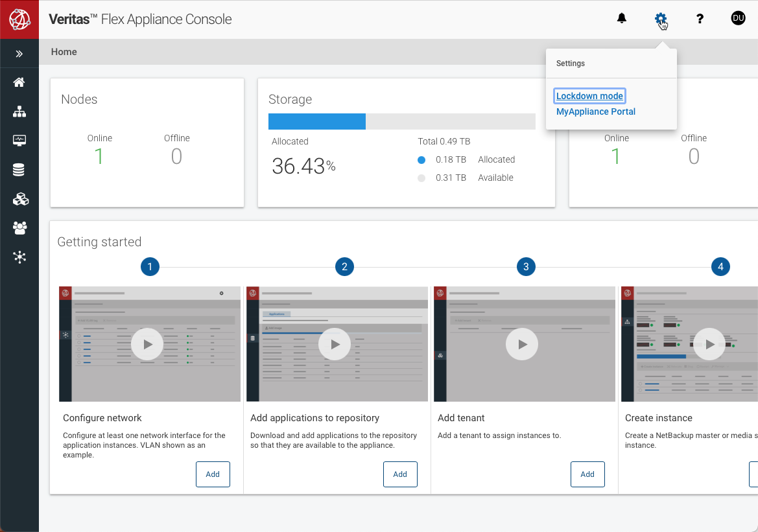Click the Total 0.49 TB label
This screenshot has width=758, height=532.
(444, 141)
